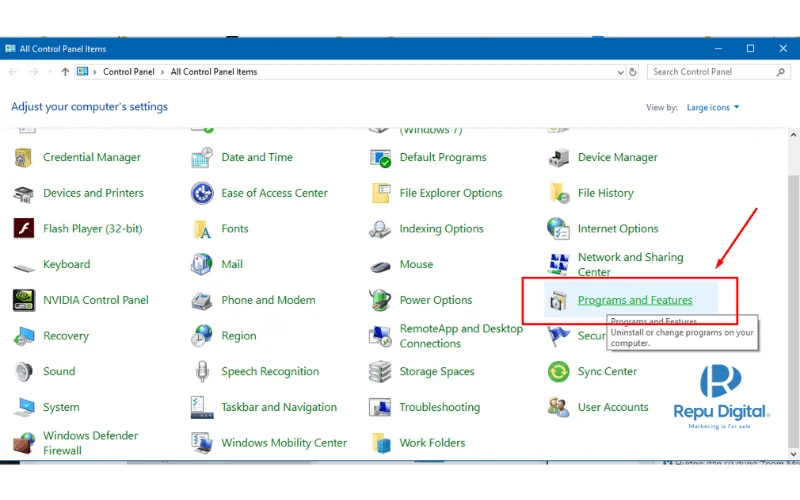Open Credential Manager icon
The image size is (800, 500).
tap(23, 158)
